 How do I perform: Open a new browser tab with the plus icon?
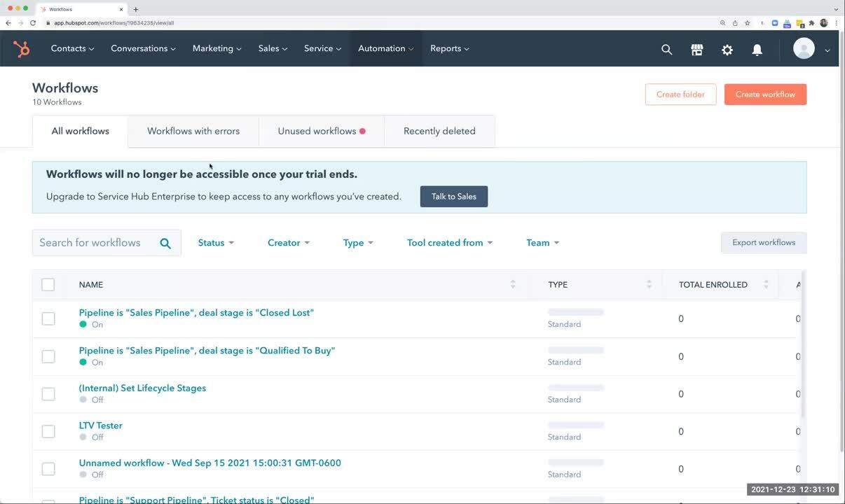pyautogui.click(x=136, y=9)
